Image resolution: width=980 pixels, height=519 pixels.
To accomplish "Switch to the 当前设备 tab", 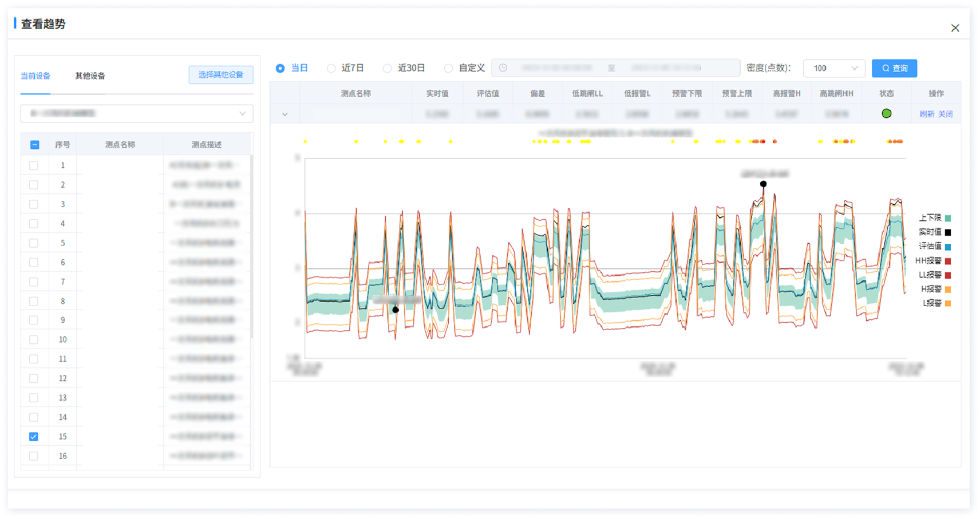I will pos(35,76).
